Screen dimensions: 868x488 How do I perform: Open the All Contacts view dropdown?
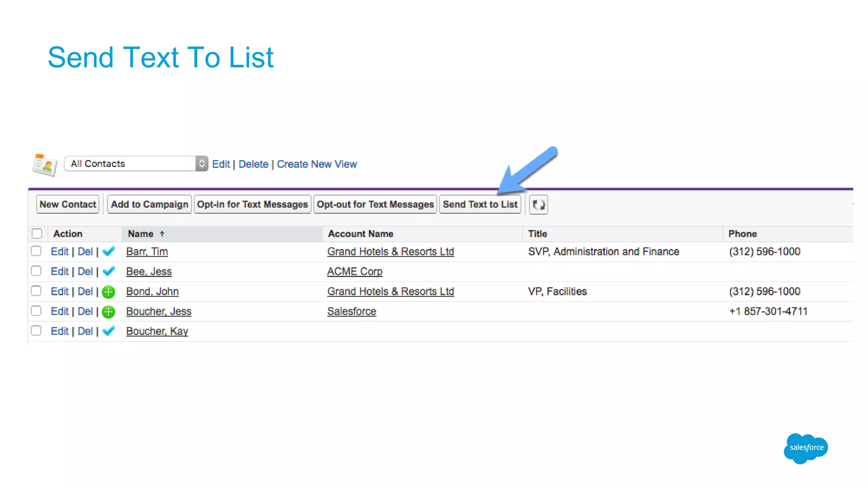pyautogui.click(x=136, y=164)
